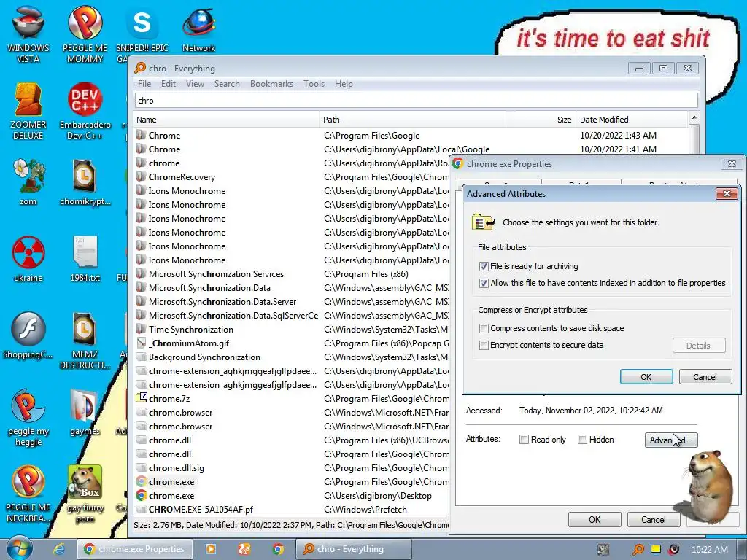Sort results by Path column header

point(413,120)
